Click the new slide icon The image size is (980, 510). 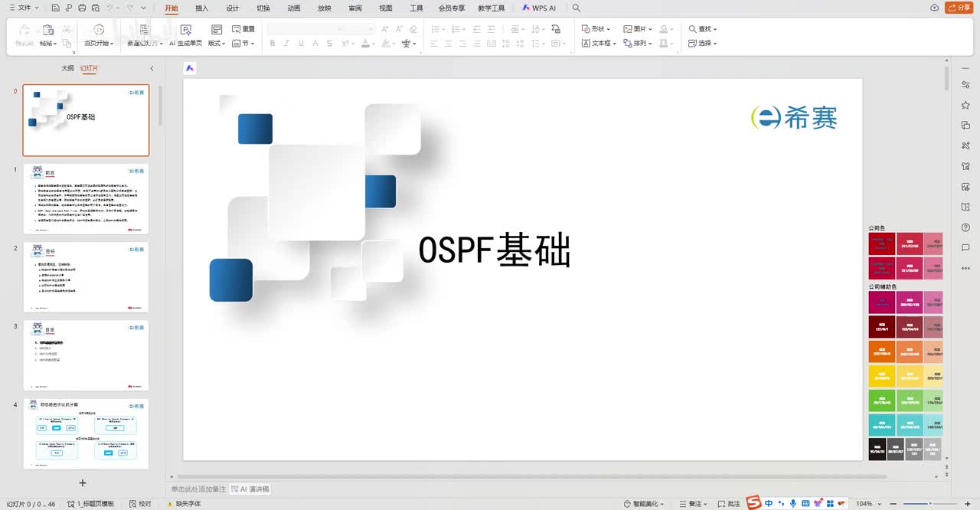coord(143,30)
